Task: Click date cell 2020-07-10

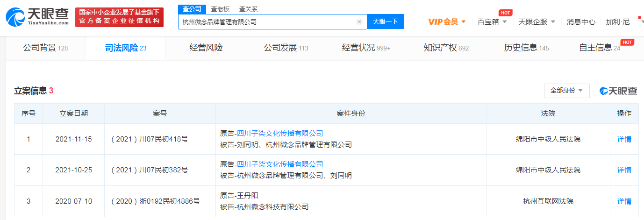Action: point(73,201)
